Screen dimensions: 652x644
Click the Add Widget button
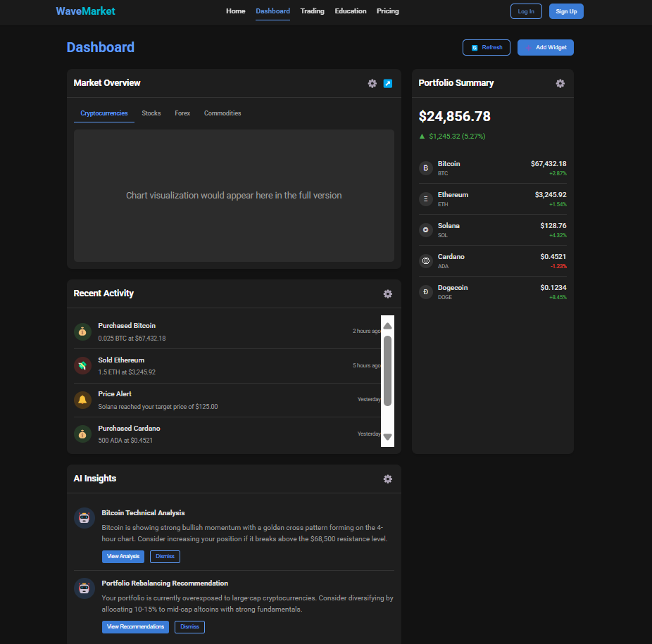click(546, 47)
